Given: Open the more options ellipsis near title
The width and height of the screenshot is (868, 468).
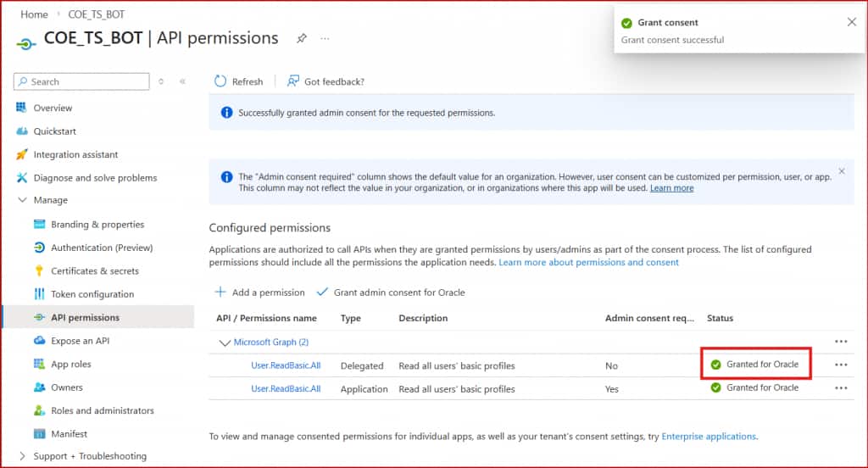Looking at the screenshot, I should (325, 38).
